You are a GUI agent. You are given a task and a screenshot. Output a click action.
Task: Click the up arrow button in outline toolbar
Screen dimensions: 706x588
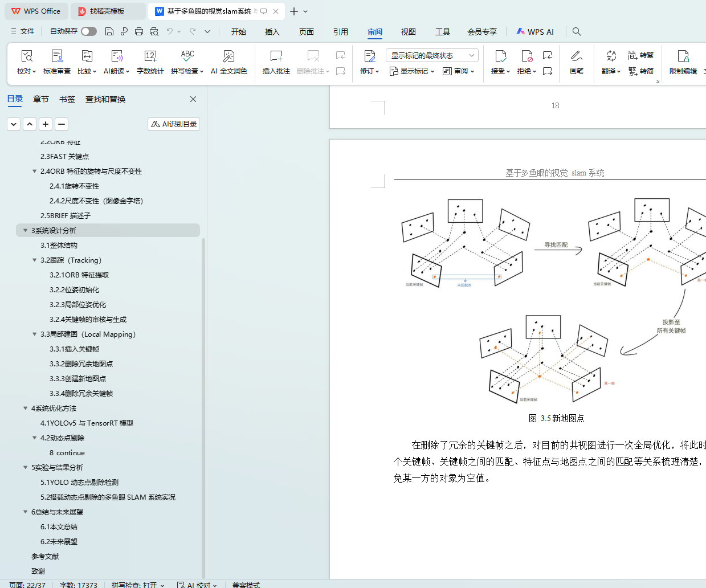coord(30,124)
